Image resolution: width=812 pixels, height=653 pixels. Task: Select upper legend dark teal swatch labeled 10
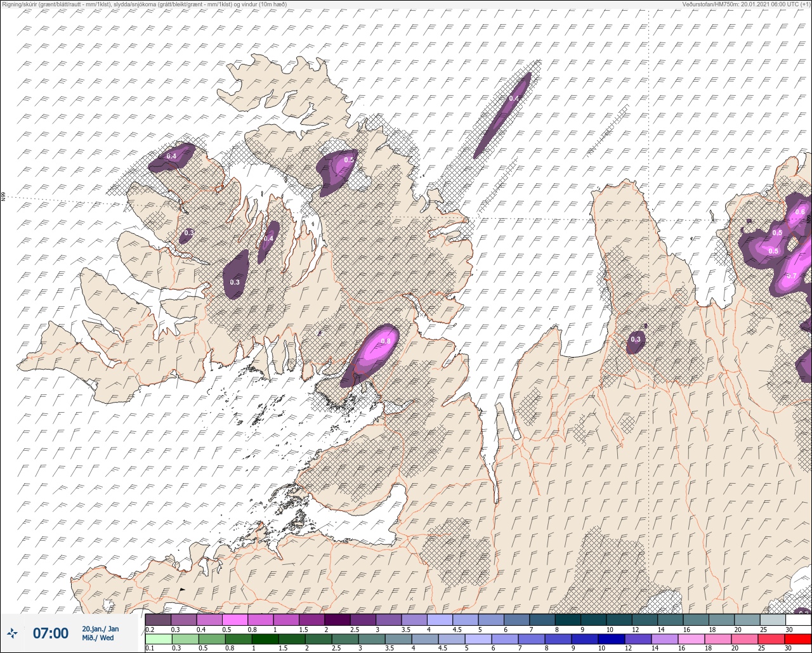(619, 619)
